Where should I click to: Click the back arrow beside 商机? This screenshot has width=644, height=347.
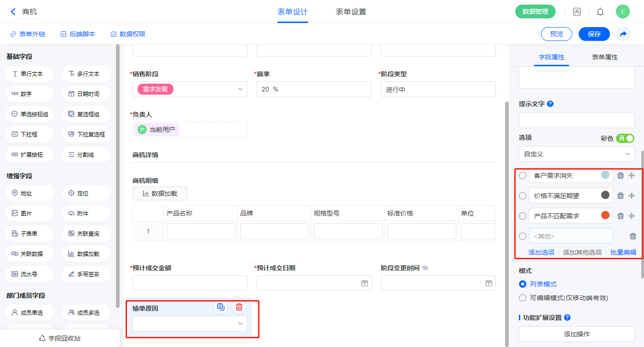coord(13,12)
